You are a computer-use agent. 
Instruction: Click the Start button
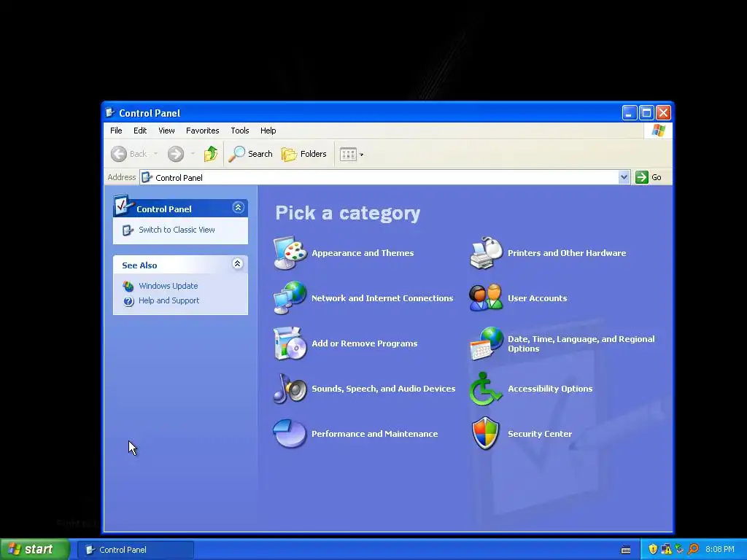point(35,550)
